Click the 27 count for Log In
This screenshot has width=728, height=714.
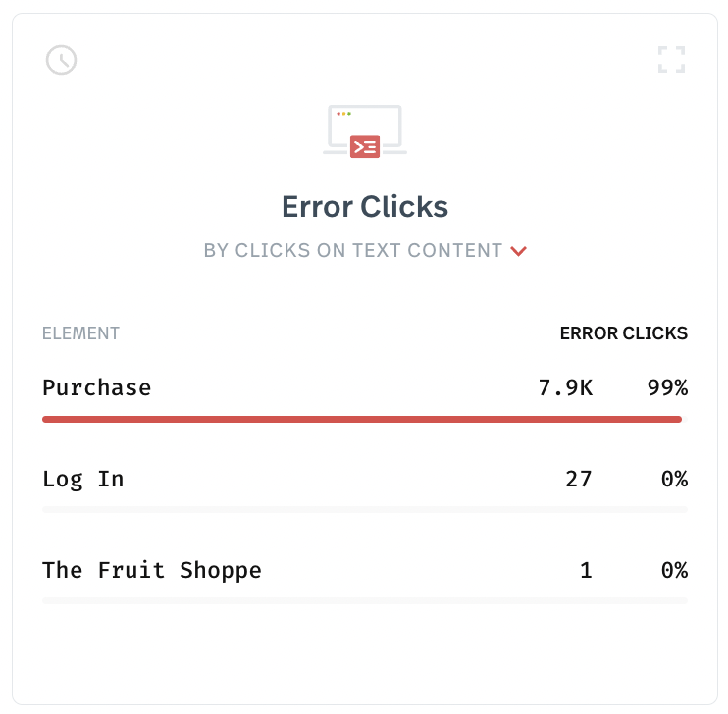579,479
